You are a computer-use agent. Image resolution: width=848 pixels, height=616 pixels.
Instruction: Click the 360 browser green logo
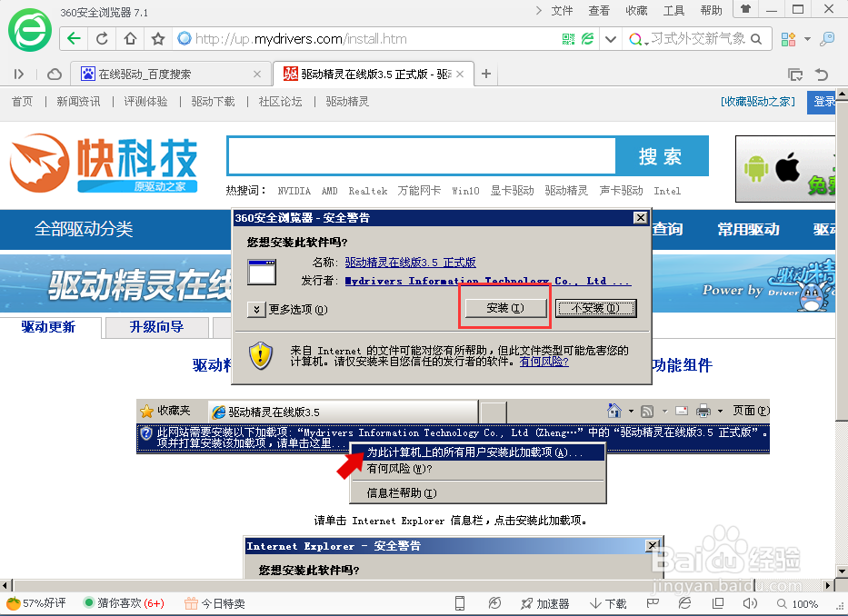(30, 30)
